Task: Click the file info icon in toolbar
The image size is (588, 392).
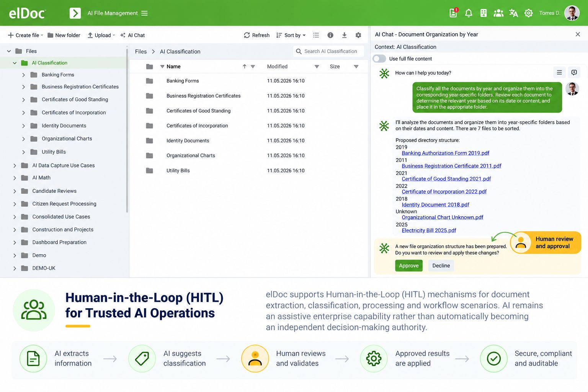Action: (330, 35)
